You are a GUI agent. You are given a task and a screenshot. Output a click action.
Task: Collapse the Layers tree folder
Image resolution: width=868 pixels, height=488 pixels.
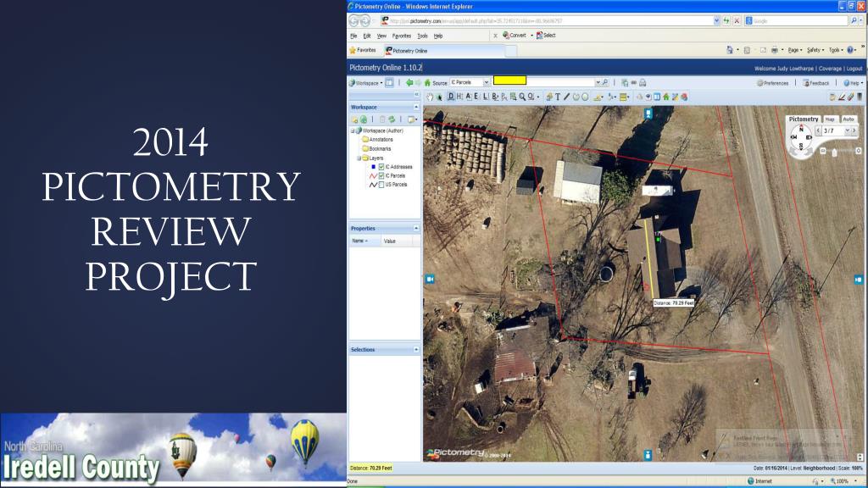pyautogui.click(x=359, y=158)
